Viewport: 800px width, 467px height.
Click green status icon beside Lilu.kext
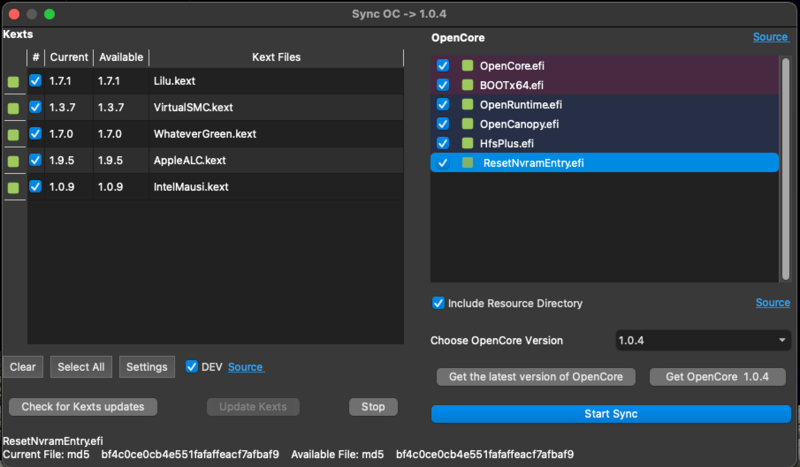tap(13, 83)
